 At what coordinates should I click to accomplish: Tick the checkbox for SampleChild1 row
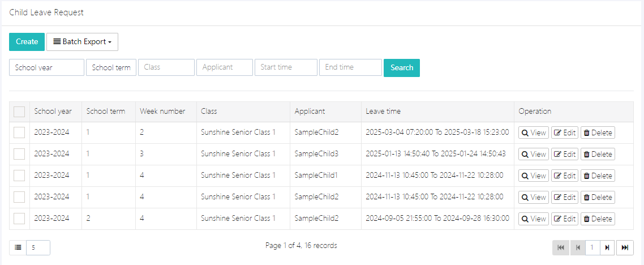[19, 176]
